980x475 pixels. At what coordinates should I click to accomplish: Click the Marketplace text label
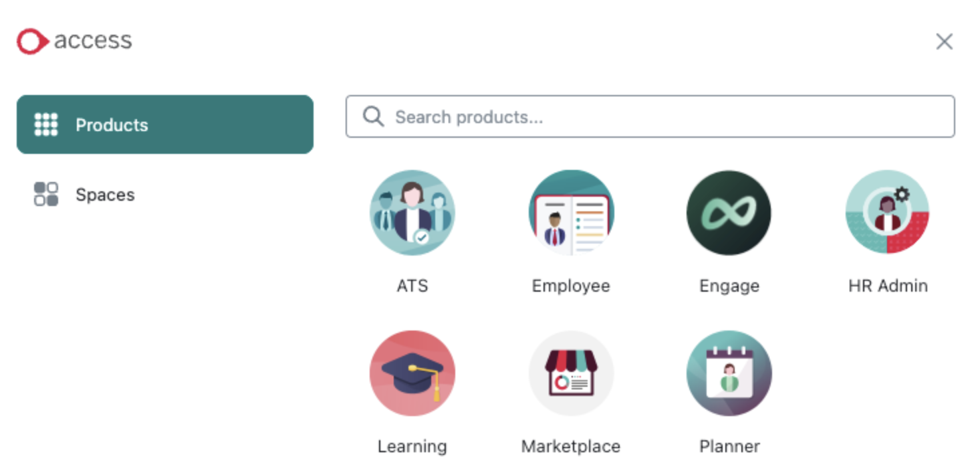click(571, 446)
